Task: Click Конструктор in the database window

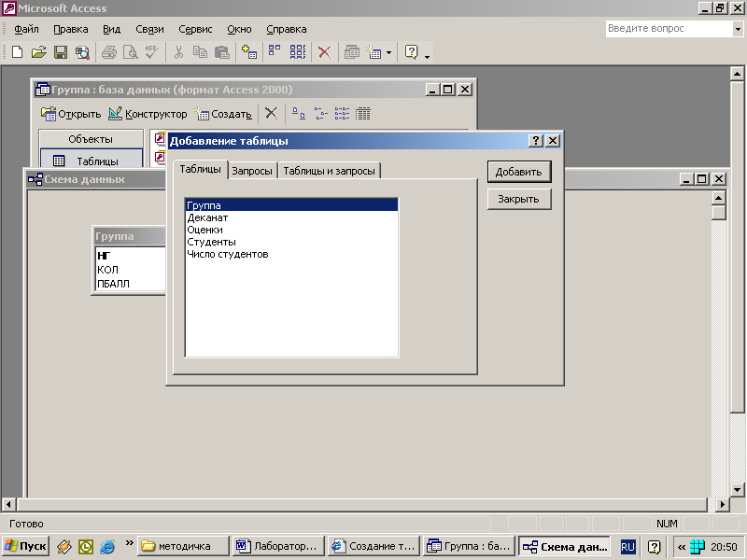Action: click(148, 114)
